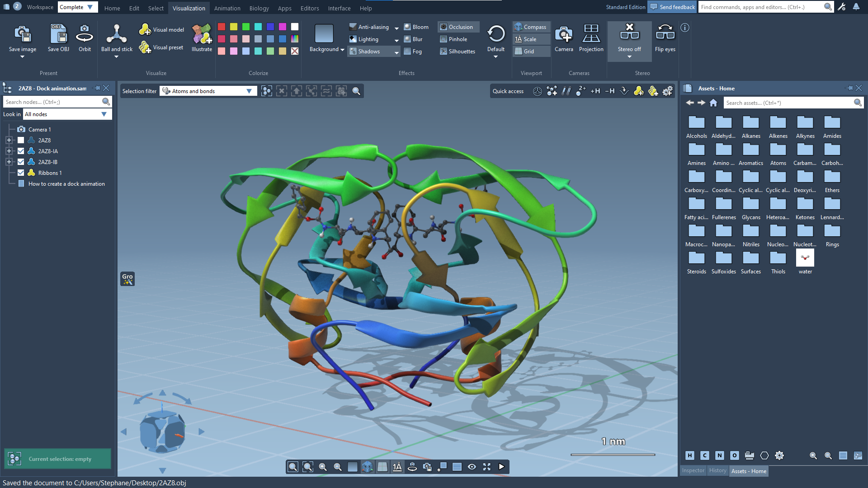This screenshot has height=488, width=868.
Task: Toggle visibility checkbox of 2AZ8 node
Action: click(21, 141)
